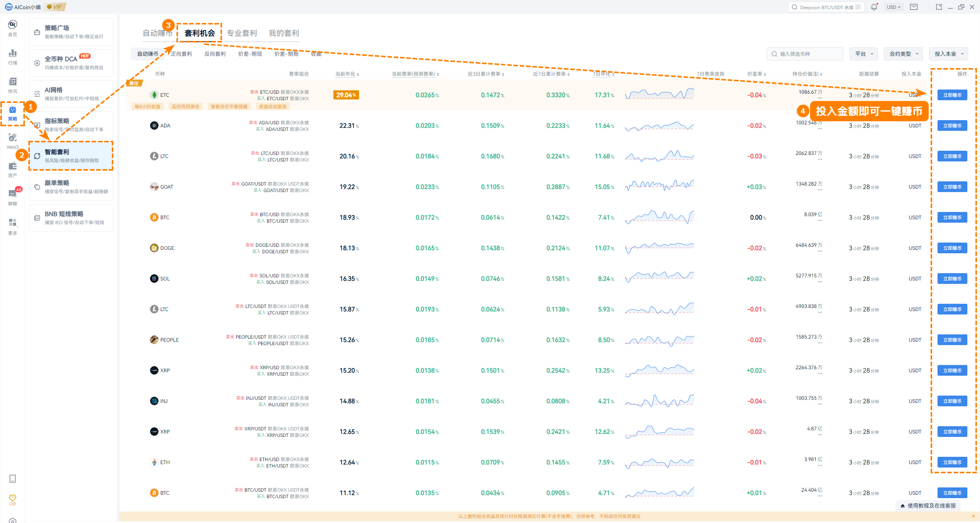Sort by 当前费率(预测费率) column header

point(415,74)
